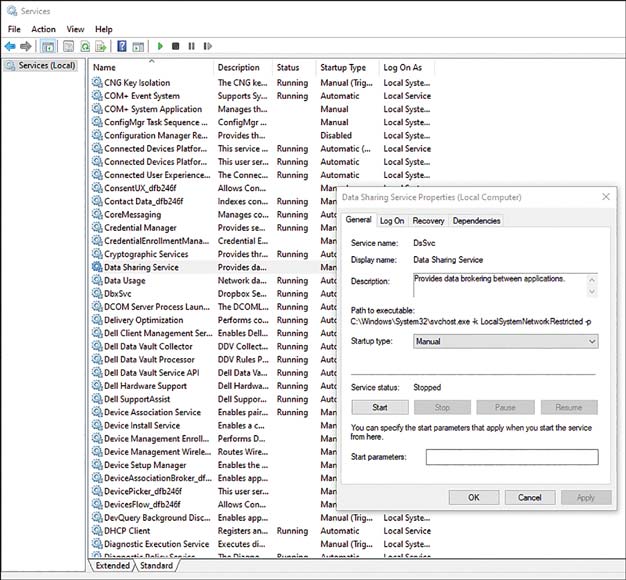
Task: Click the Pause Service toolbar icon
Action: pyautogui.click(x=191, y=46)
